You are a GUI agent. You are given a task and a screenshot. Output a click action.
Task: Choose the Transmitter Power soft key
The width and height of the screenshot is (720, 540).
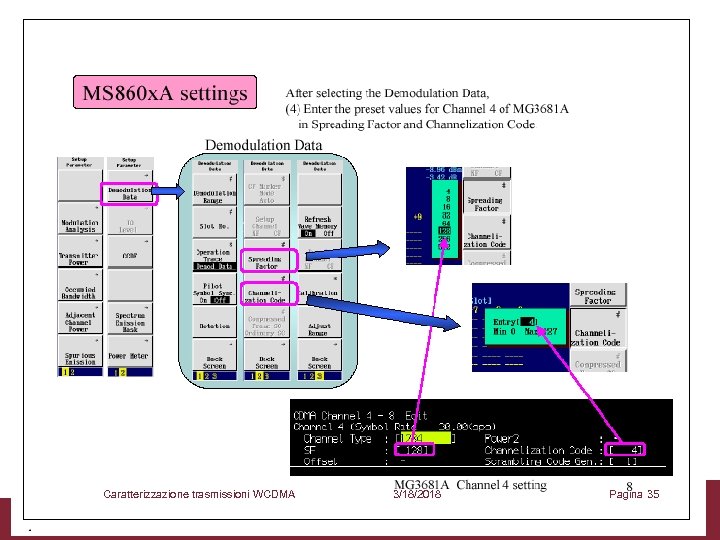coord(80,253)
